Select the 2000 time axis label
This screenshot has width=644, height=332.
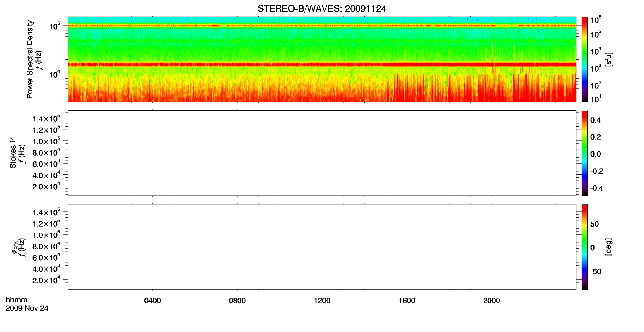(x=492, y=301)
